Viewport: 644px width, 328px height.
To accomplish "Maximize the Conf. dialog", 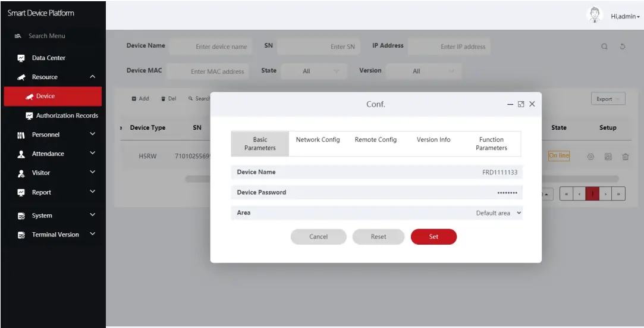I will [x=521, y=104].
